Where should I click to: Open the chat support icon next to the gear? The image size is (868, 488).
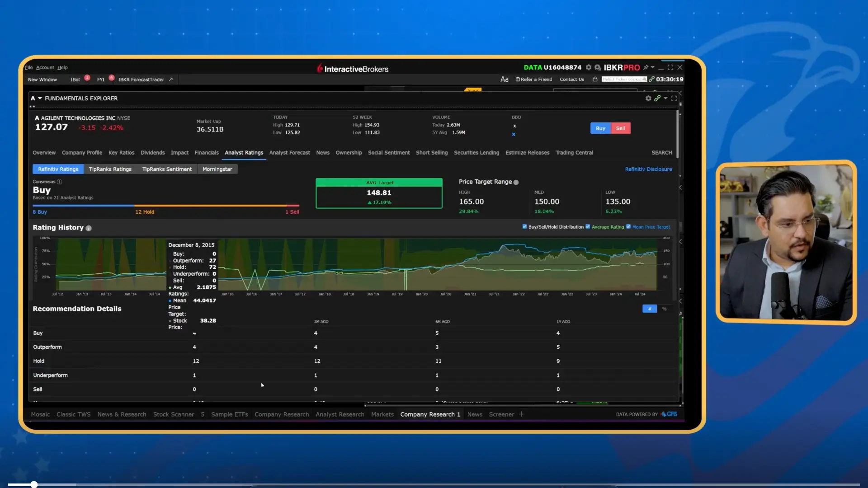coord(598,67)
